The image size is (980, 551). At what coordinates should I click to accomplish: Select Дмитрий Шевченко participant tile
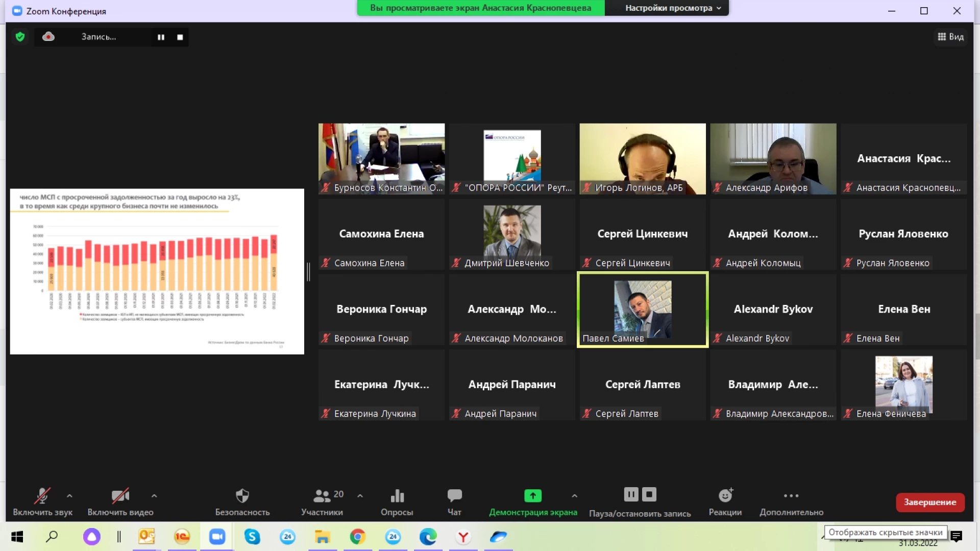tap(512, 234)
